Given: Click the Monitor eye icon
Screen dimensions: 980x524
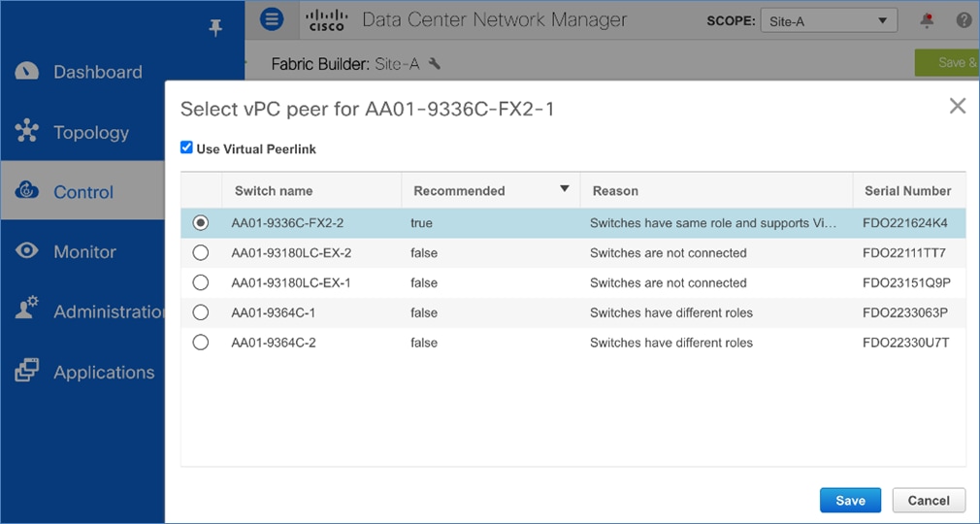Looking at the screenshot, I should [27, 250].
